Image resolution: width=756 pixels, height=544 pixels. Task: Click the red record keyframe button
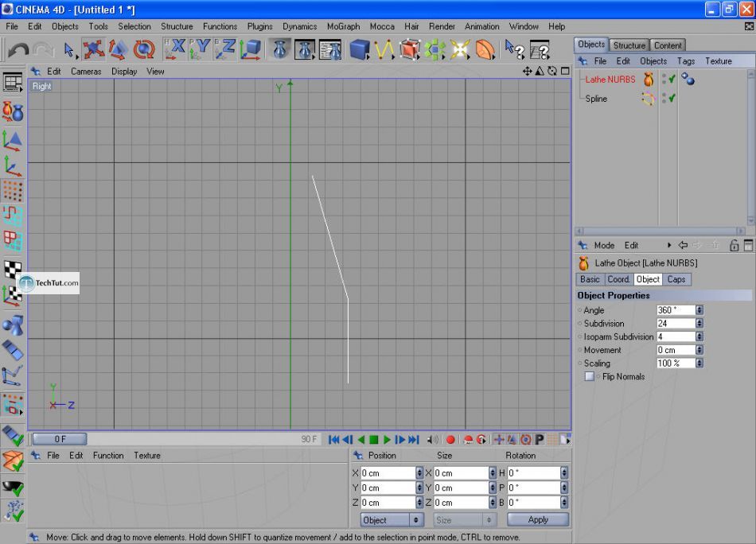[x=450, y=440]
